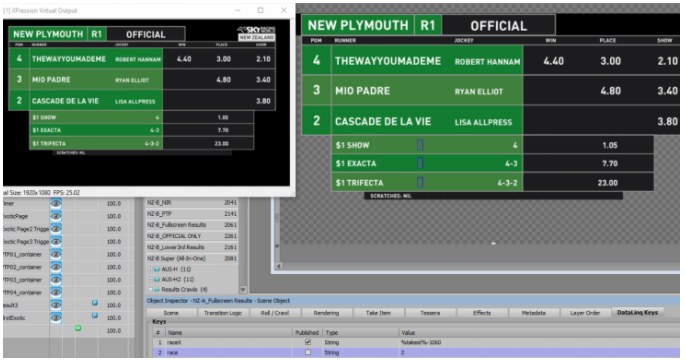The width and height of the screenshot is (686, 361).
Task: Switch to the Layer Order tab
Action: 585,313
